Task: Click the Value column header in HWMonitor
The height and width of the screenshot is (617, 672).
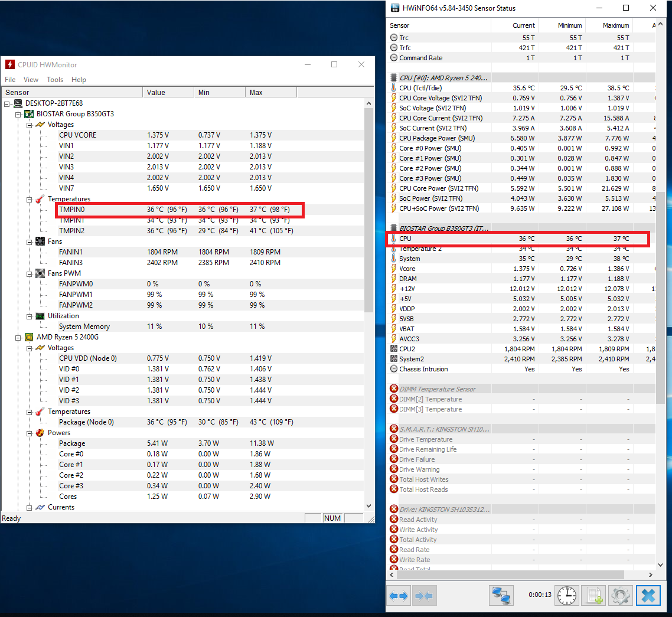Action: click(156, 93)
